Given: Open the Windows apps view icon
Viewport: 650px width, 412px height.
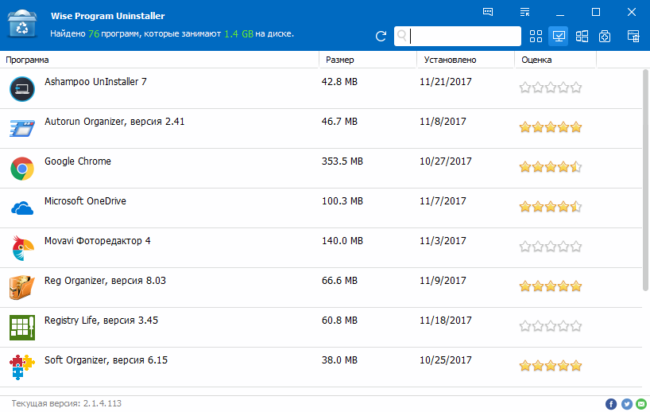Looking at the screenshot, I should (582, 36).
